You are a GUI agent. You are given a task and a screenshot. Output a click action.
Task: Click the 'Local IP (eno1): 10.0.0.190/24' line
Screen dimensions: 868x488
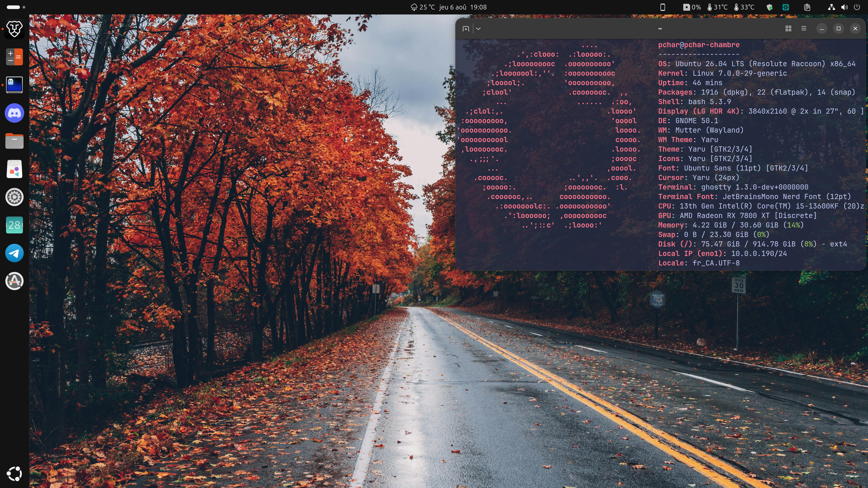pyautogui.click(x=722, y=253)
